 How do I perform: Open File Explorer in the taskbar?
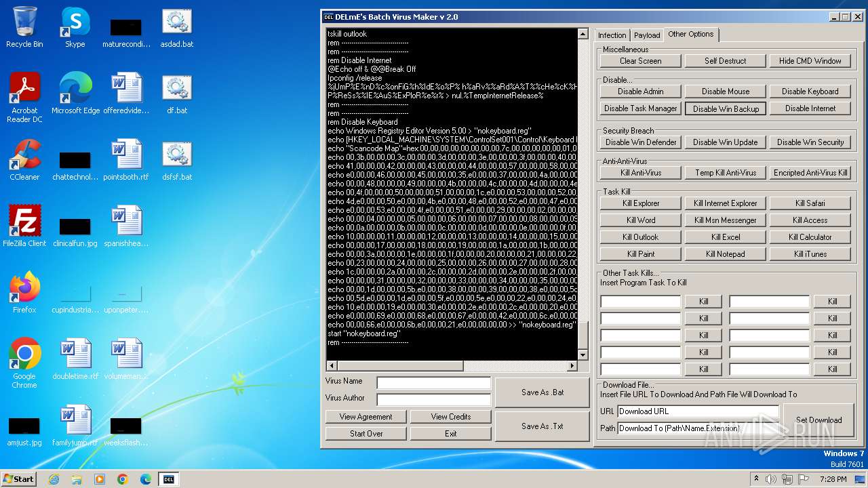pos(77,479)
